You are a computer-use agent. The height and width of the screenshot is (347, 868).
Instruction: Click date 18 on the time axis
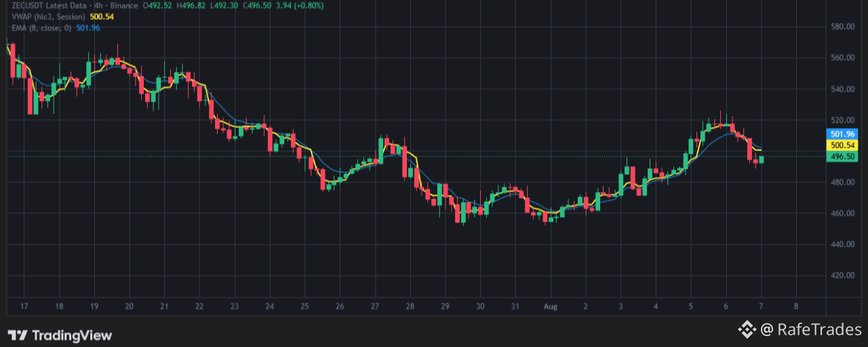pyautogui.click(x=59, y=306)
